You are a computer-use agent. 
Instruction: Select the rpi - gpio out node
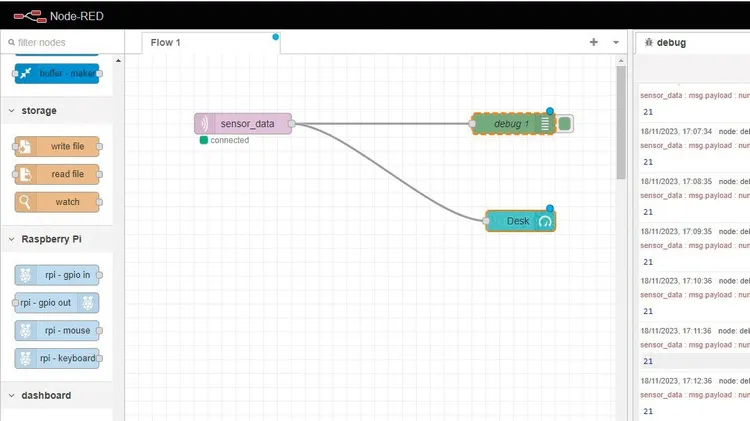tap(57, 303)
